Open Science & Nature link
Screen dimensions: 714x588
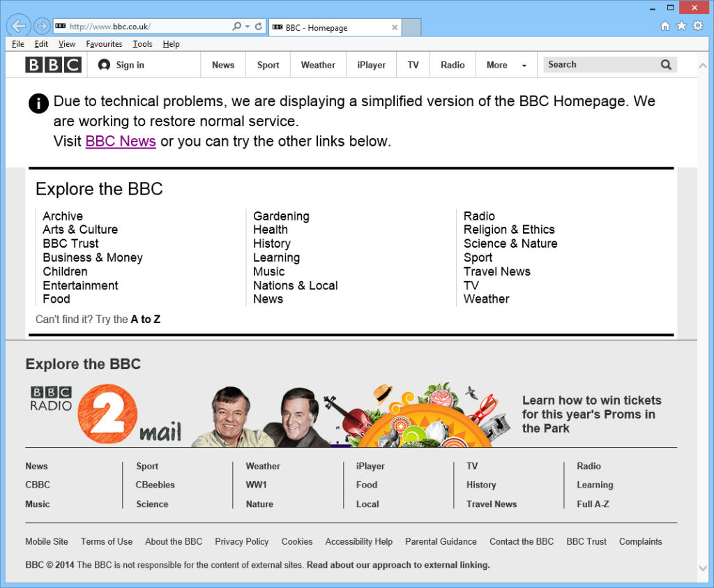[x=510, y=243]
